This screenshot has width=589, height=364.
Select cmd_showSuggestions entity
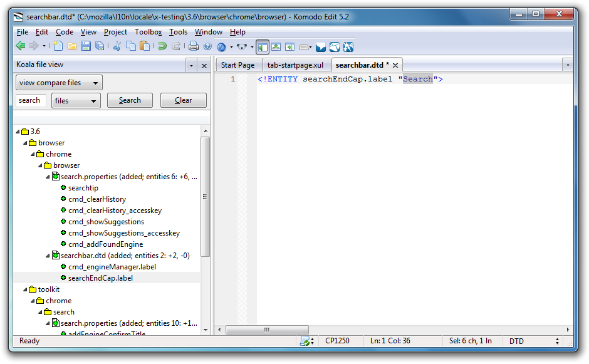[106, 222]
